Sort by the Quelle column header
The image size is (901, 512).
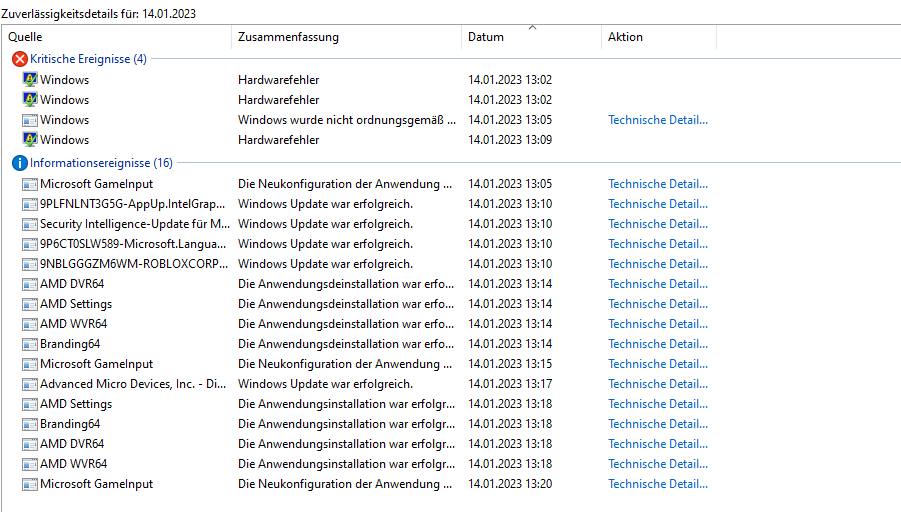pos(25,37)
